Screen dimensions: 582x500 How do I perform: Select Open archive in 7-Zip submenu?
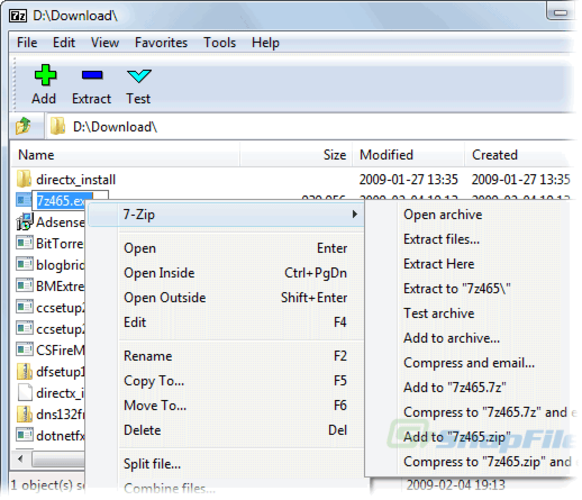[x=443, y=214]
